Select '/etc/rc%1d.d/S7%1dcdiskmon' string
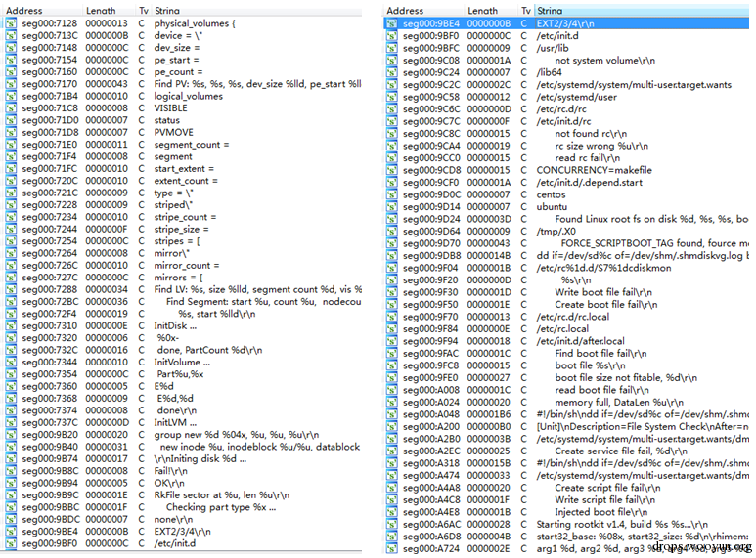Viewport: 756px width, 558px height. click(603, 268)
